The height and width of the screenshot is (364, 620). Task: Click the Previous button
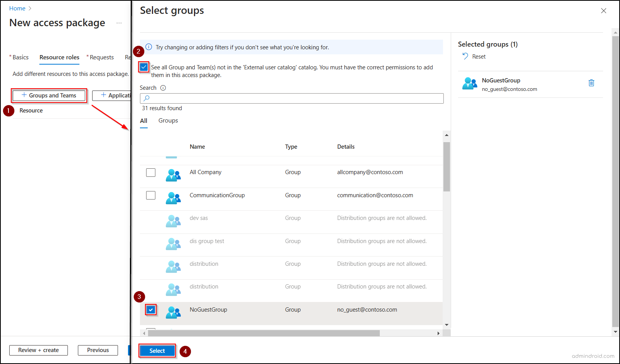pos(98,350)
